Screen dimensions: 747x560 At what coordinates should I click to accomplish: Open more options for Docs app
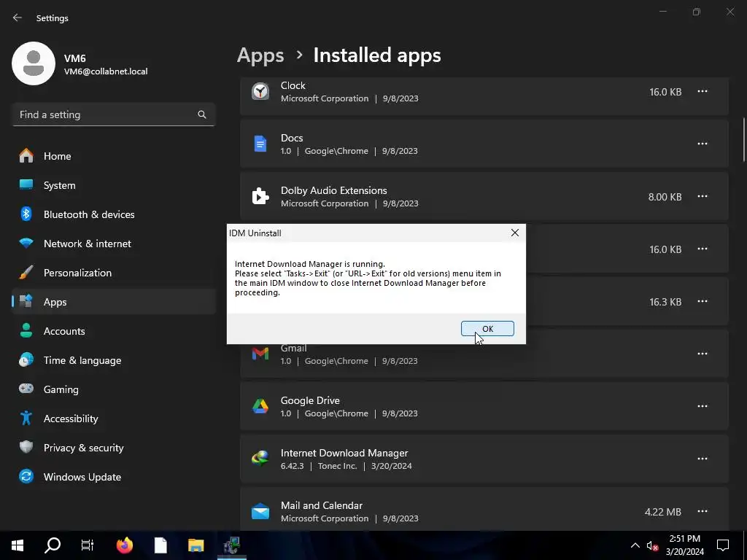[703, 144]
